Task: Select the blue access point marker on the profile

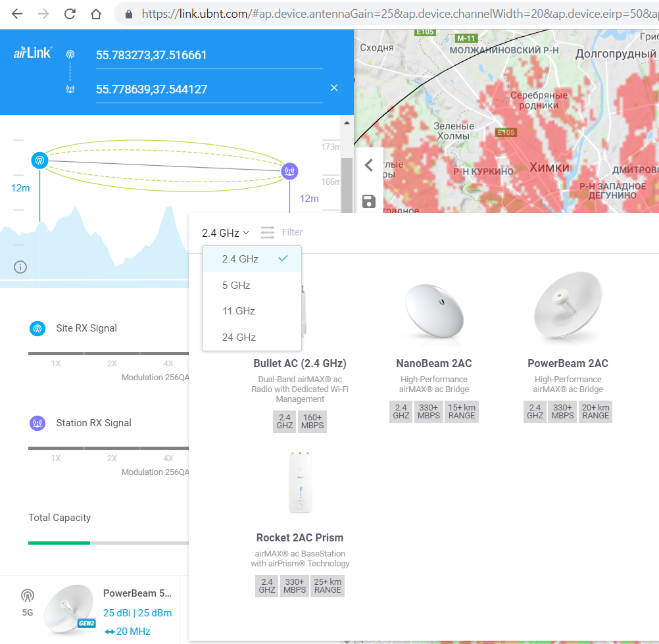Action: pos(39,161)
